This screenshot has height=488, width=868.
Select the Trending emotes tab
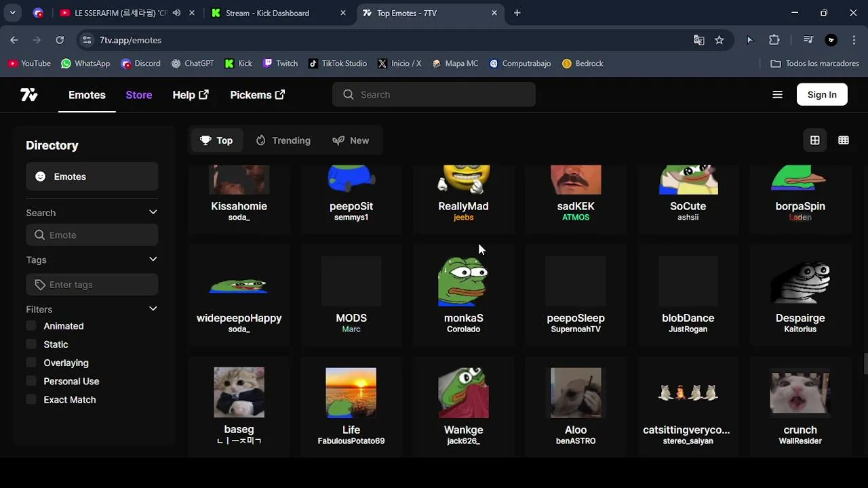coord(283,140)
